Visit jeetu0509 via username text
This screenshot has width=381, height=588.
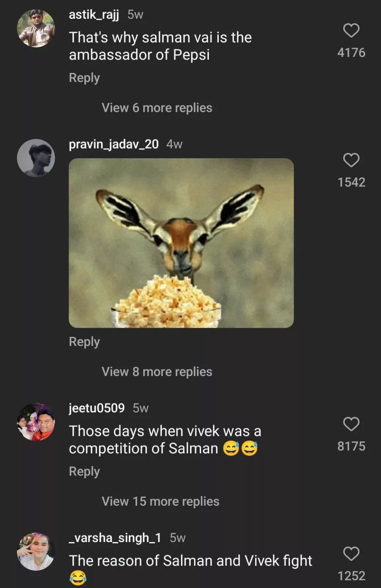(97, 408)
